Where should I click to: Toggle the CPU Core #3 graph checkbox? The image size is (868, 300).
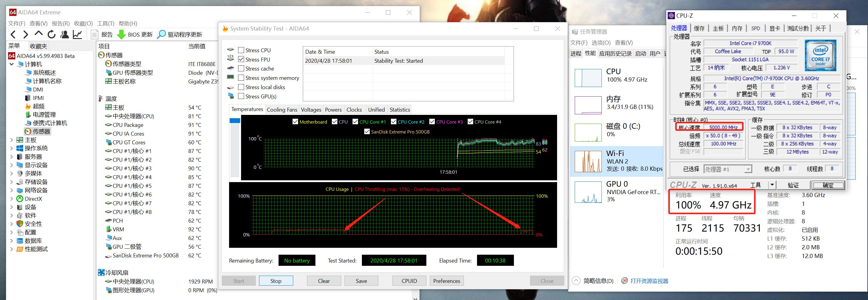[x=432, y=122]
